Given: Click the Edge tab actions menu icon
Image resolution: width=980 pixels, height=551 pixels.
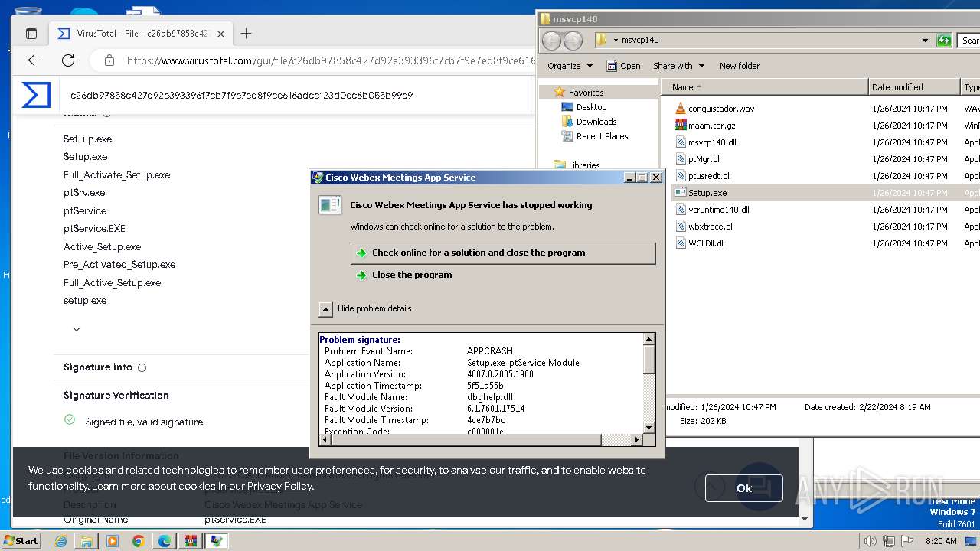Looking at the screenshot, I should (31, 34).
